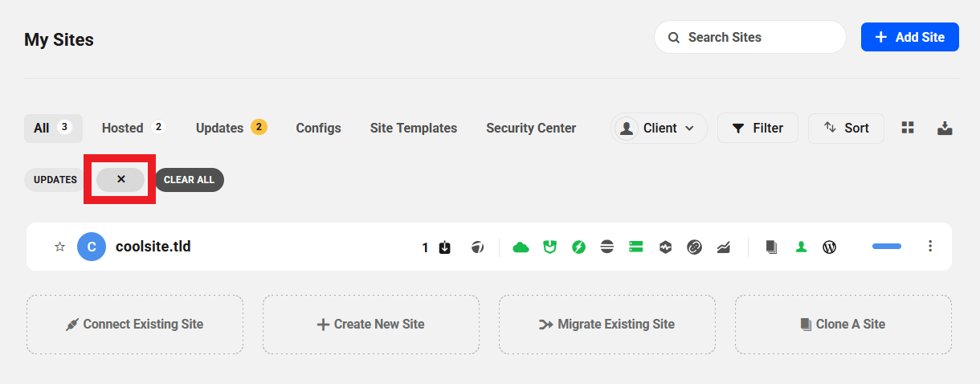Switch to grid view layout icon
Viewport: 980px width, 384px height.
(908, 128)
